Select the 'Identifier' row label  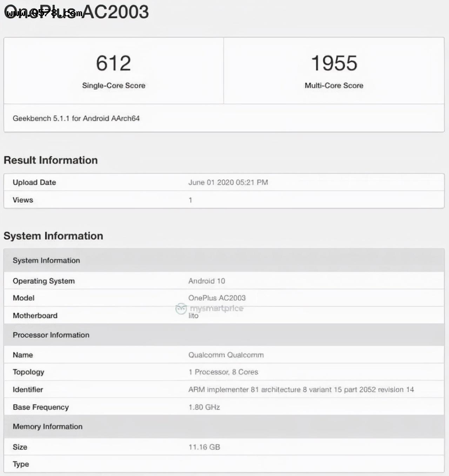click(x=28, y=389)
